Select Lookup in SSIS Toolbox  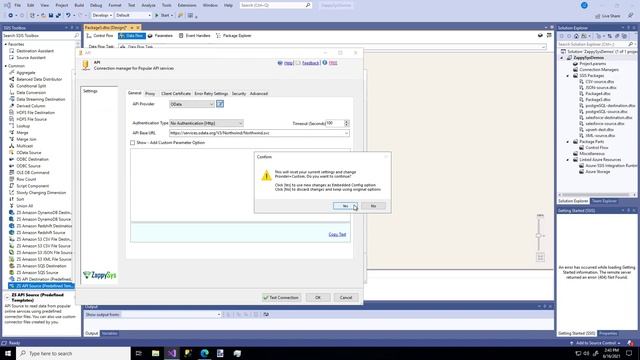[23, 126]
